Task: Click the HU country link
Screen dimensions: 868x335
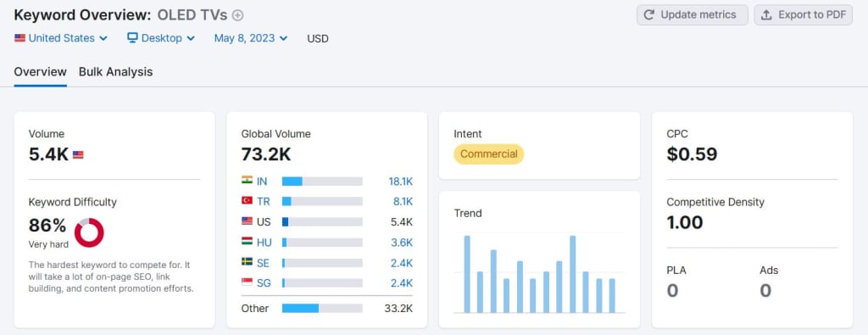Action: click(264, 243)
